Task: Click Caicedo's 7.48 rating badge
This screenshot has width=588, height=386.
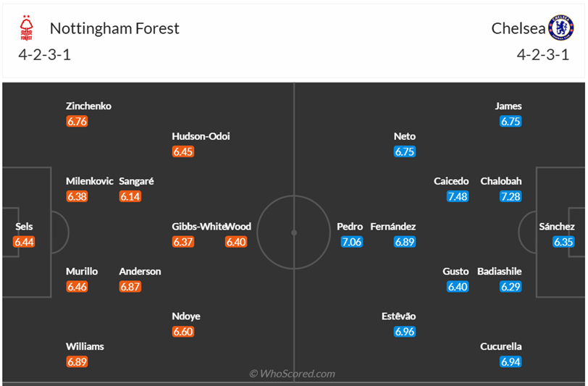Action: pyautogui.click(x=458, y=197)
